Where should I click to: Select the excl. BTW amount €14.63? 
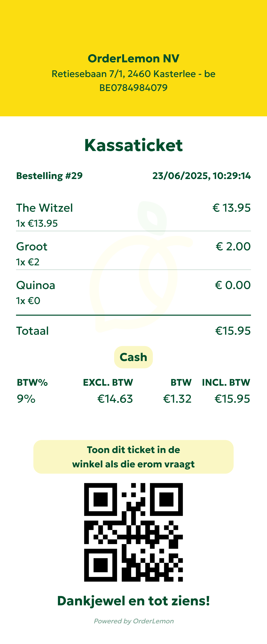click(x=115, y=399)
